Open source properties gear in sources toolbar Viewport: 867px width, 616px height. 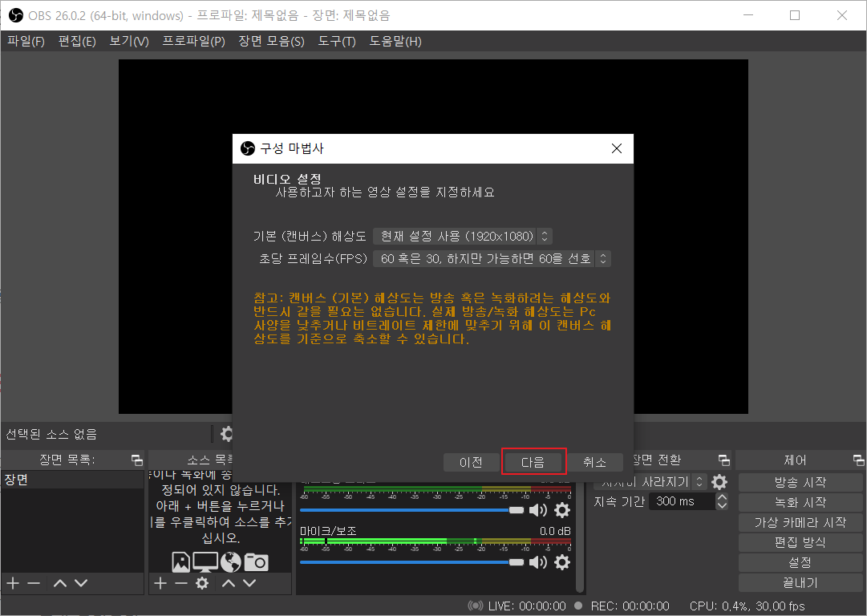(202, 583)
